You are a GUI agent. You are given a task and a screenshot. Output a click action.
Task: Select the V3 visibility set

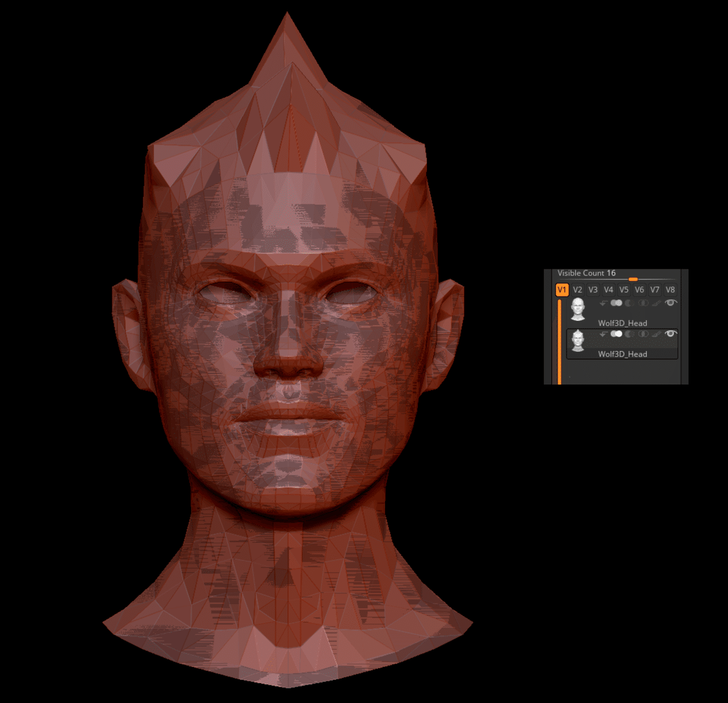pos(593,290)
